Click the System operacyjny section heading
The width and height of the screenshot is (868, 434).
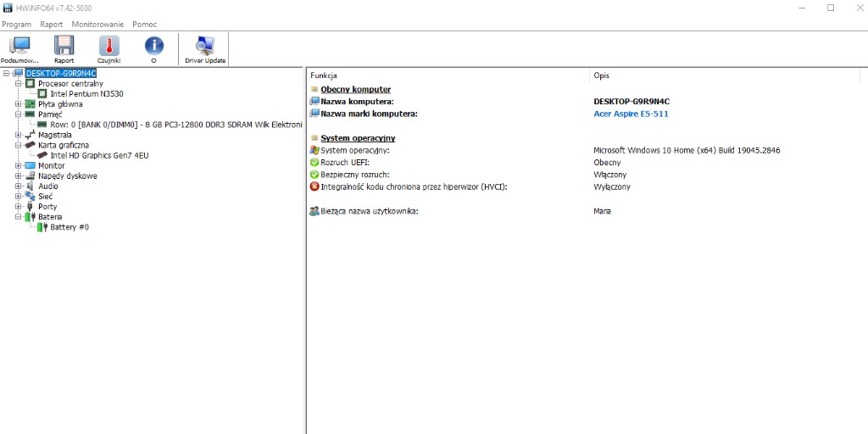pos(359,138)
